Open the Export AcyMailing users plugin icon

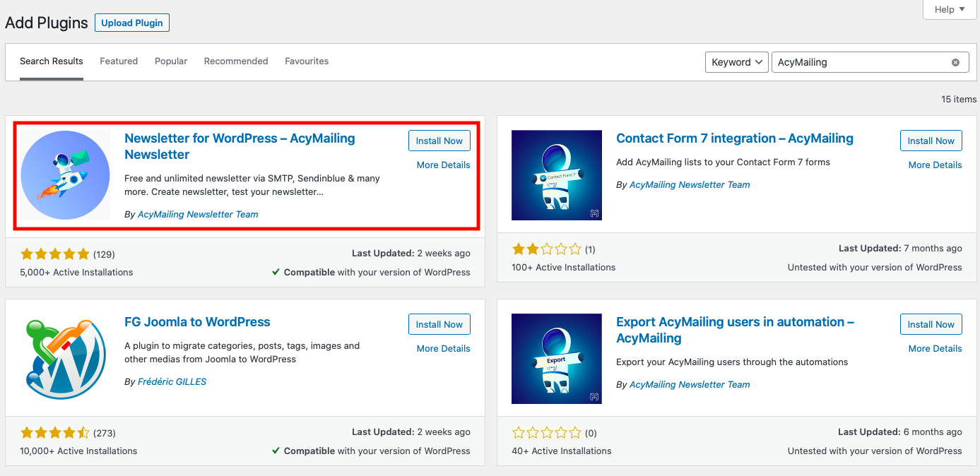pos(557,359)
